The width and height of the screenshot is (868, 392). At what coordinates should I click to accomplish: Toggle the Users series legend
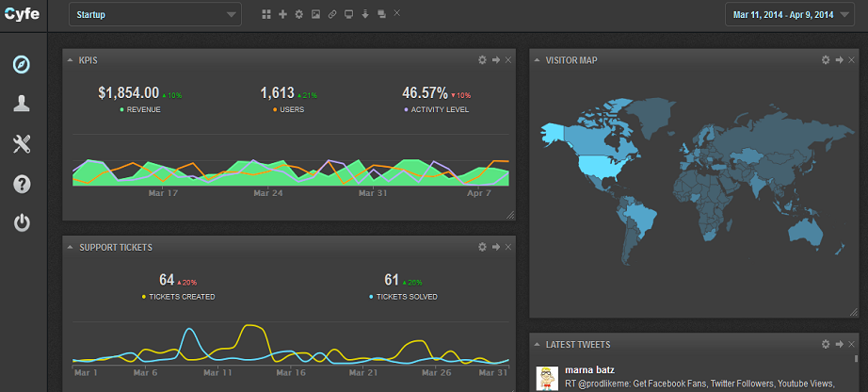(x=288, y=110)
